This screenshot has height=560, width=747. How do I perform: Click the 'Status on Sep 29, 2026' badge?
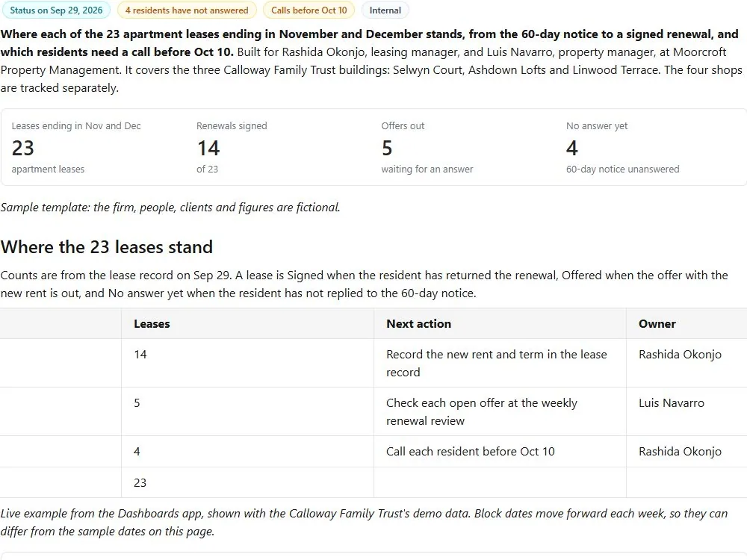point(56,10)
